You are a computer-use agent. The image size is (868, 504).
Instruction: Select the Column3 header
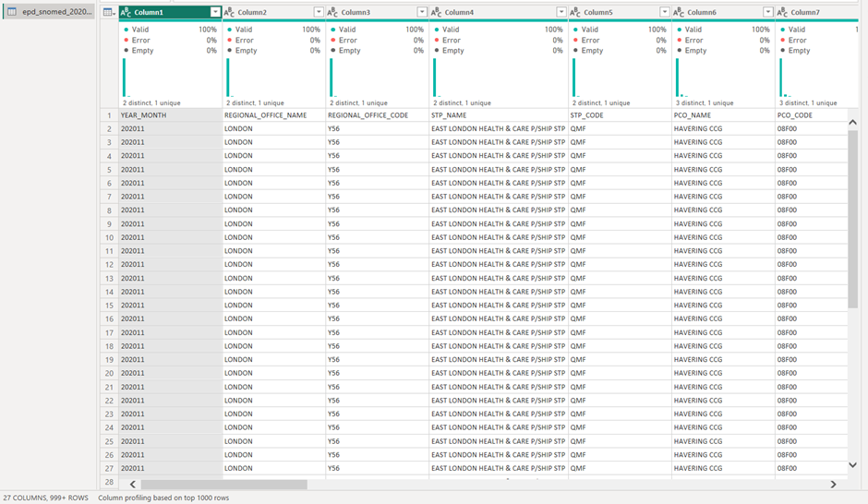click(369, 12)
